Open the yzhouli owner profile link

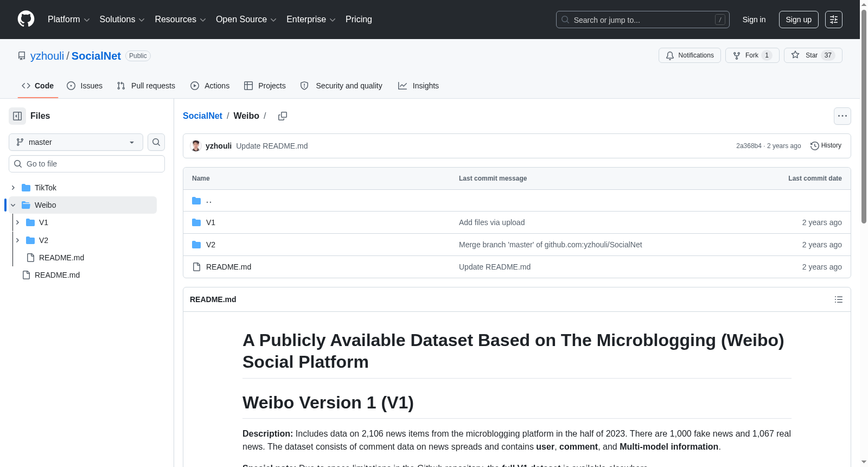[x=47, y=56]
